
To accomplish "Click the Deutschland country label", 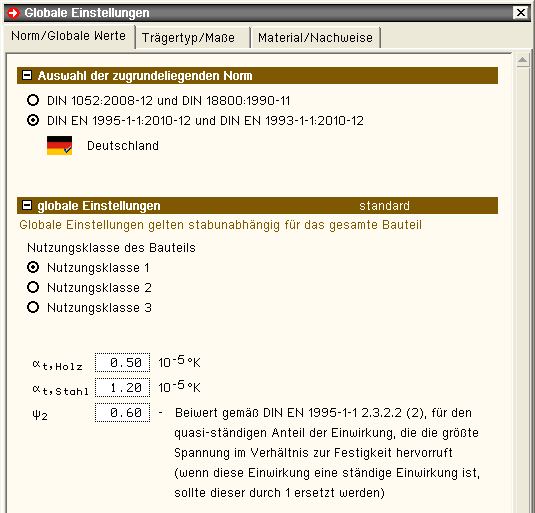I will pyautogui.click(x=123, y=146).
